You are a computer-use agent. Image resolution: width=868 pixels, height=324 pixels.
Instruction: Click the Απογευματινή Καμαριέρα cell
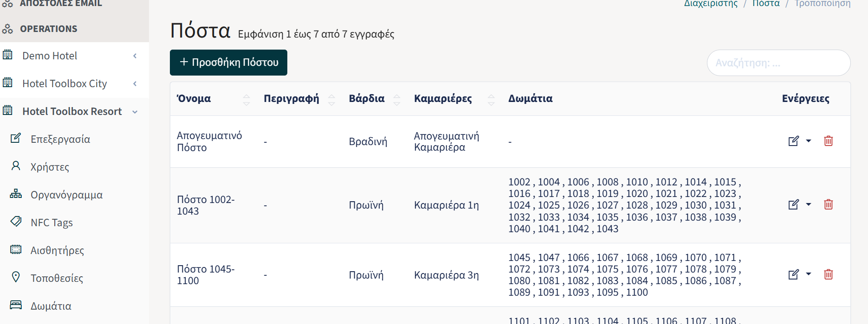[x=447, y=141]
